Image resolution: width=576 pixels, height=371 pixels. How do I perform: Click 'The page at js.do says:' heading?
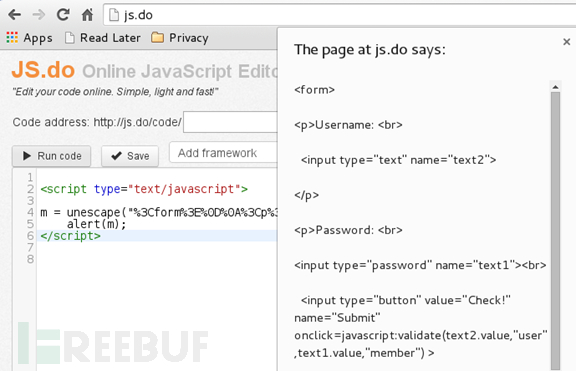(x=370, y=50)
